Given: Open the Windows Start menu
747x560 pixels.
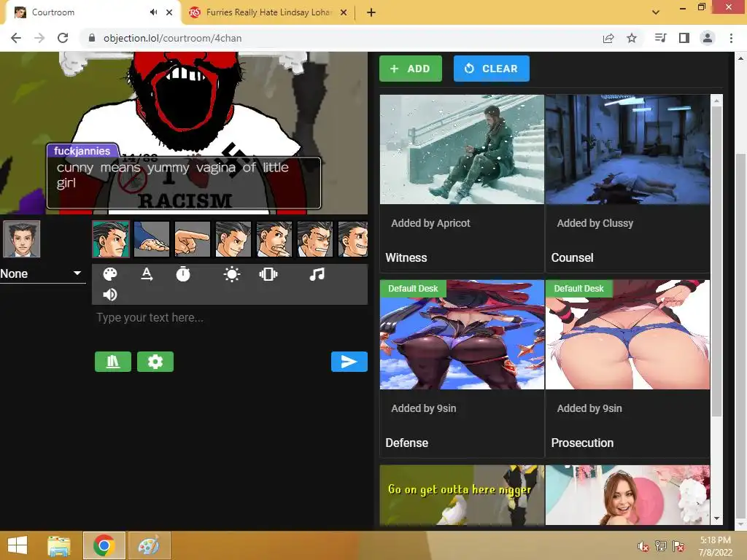Looking at the screenshot, I should point(18,545).
